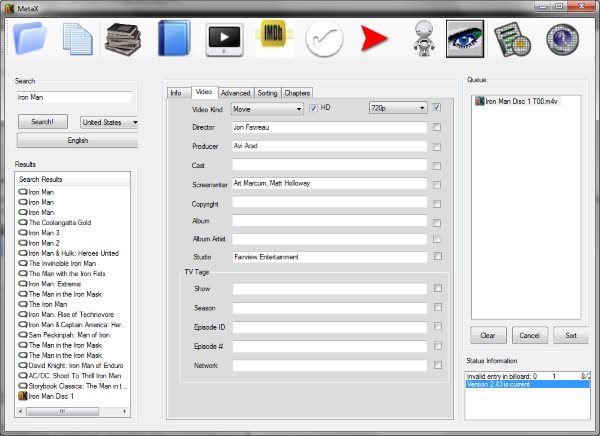
Task: Switch to the Info tab
Action: (x=178, y=93)
